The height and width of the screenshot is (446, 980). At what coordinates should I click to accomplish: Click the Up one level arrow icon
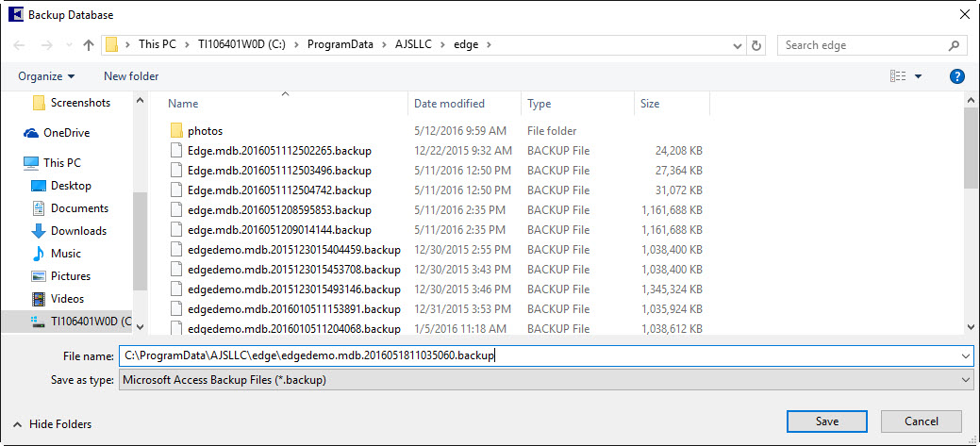pyautogui.click(x=88, y=45)
